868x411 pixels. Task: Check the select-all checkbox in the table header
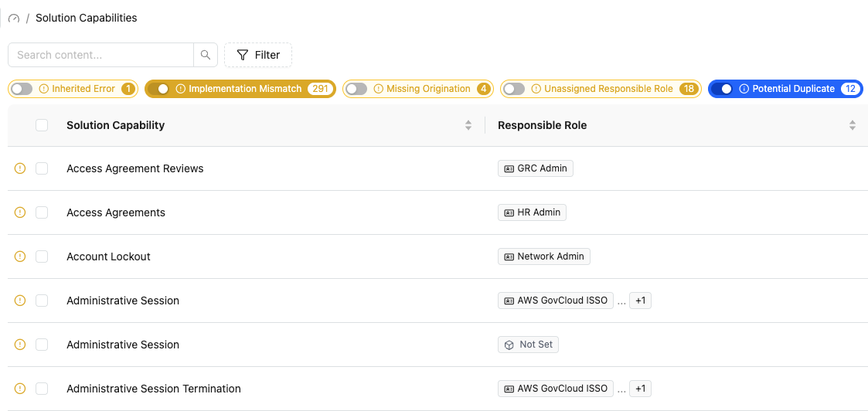point(42,125)
